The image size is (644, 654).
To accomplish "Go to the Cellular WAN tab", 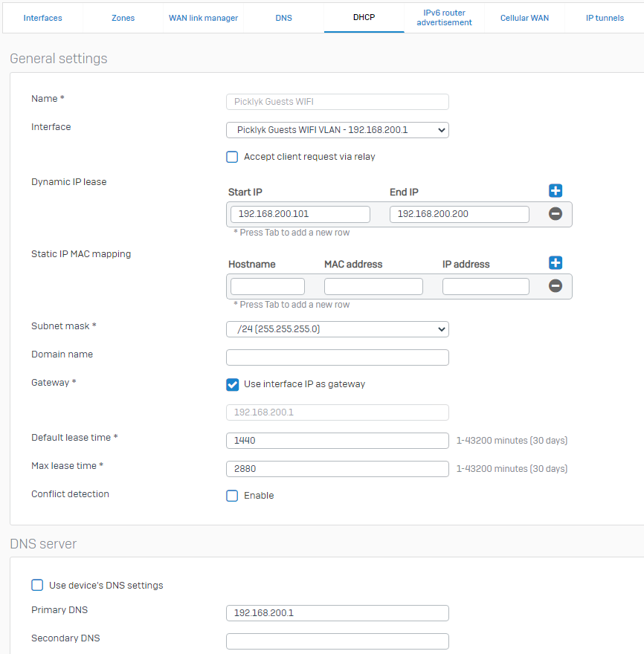I will (524, 18).
